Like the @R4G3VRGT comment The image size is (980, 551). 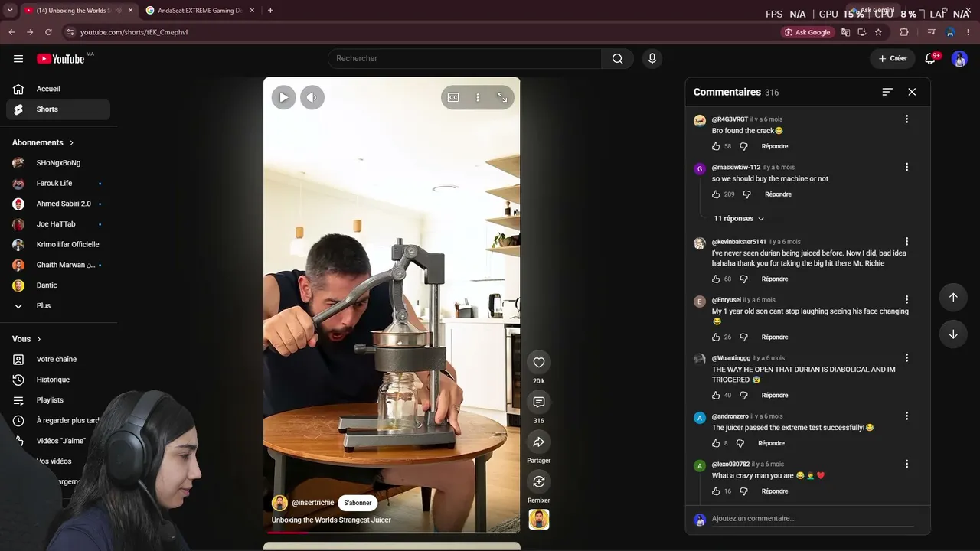(716, 146)
